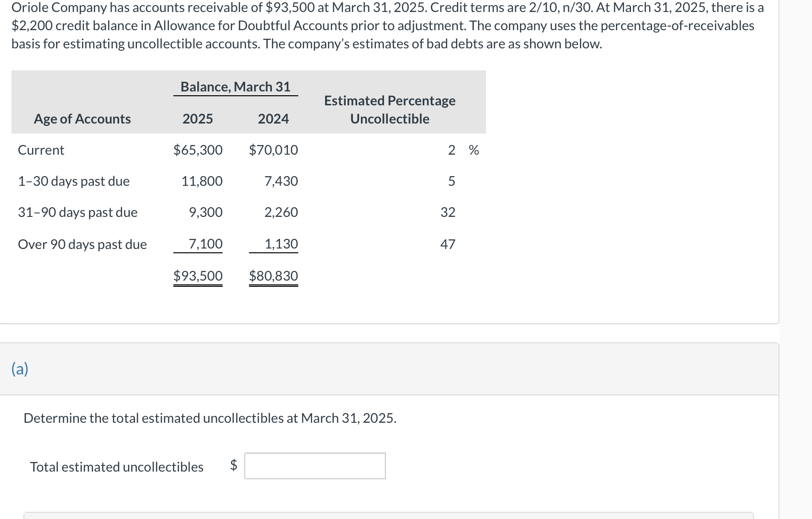The image size is (812, 519).
Task: Select the 2025 column heading
Action: pyautogui.click(x=198, y=119)
